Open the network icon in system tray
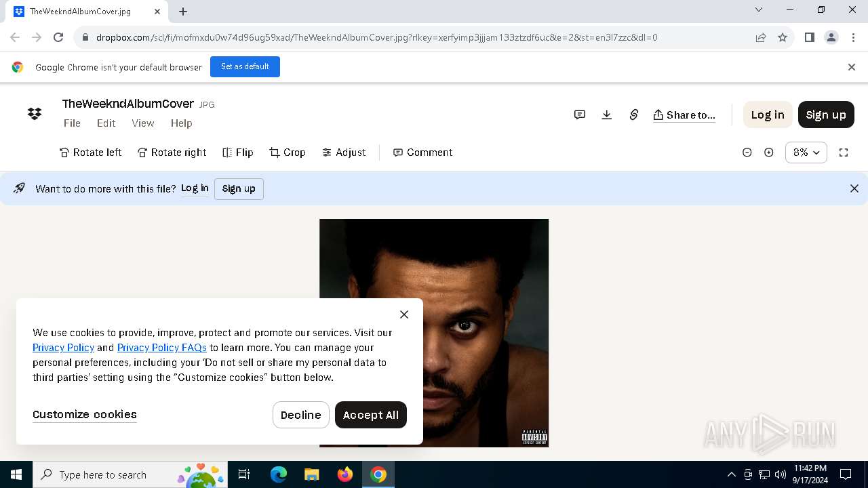The height and width of the screenshot is (488, 868). click(764, 474)
